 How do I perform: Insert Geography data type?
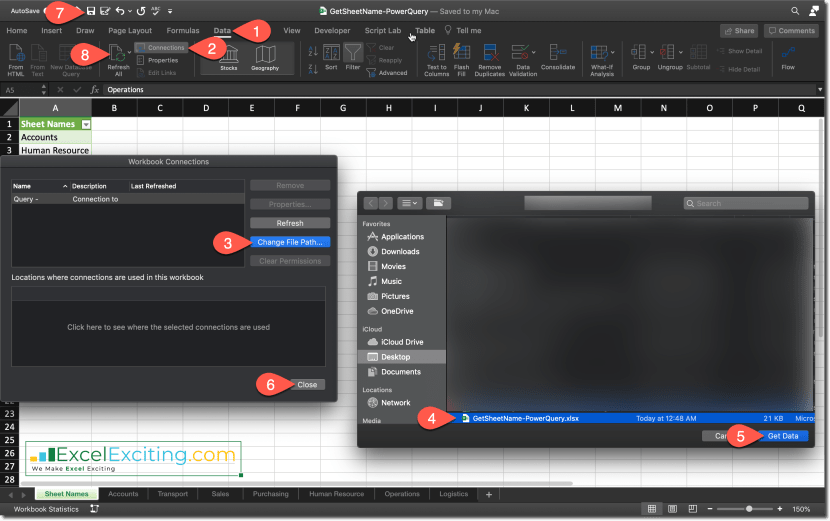[x=265, y=58]
